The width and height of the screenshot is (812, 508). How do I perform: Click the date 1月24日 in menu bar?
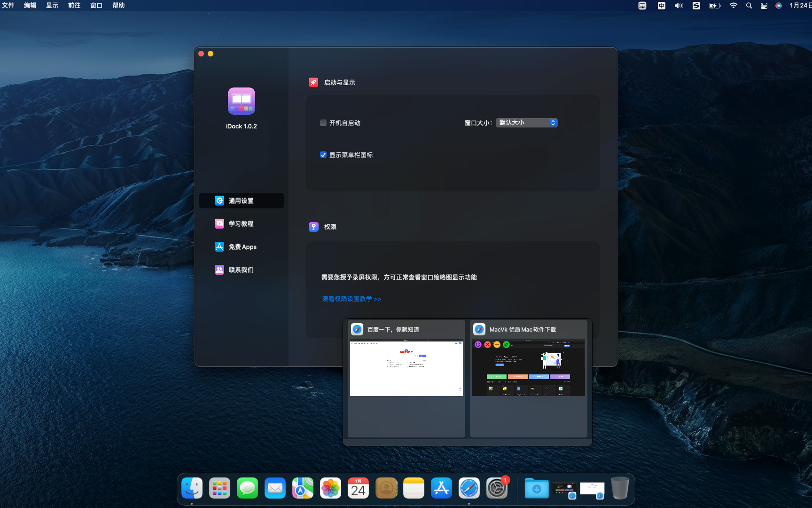(800, 6)
